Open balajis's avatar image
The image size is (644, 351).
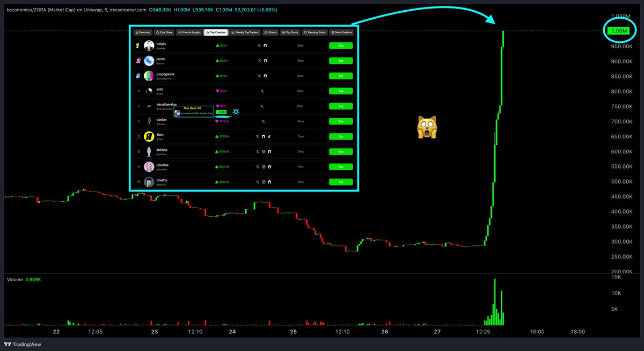tap(149, 46)
